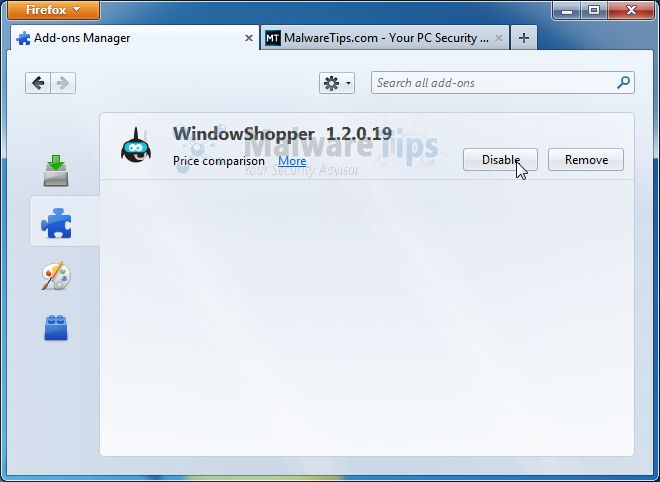Switch to the MalwareTips.com tab
The image size is (660, 482).
point(385,38)
